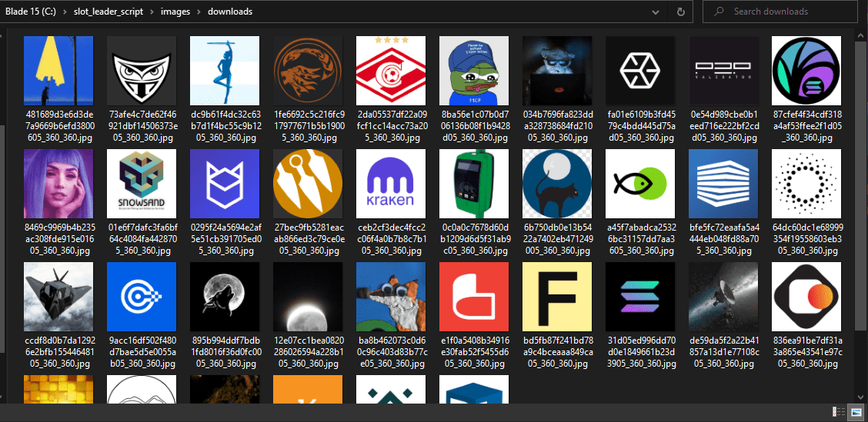Select the orange lion circle thumbnail

(x=308, y=70)
